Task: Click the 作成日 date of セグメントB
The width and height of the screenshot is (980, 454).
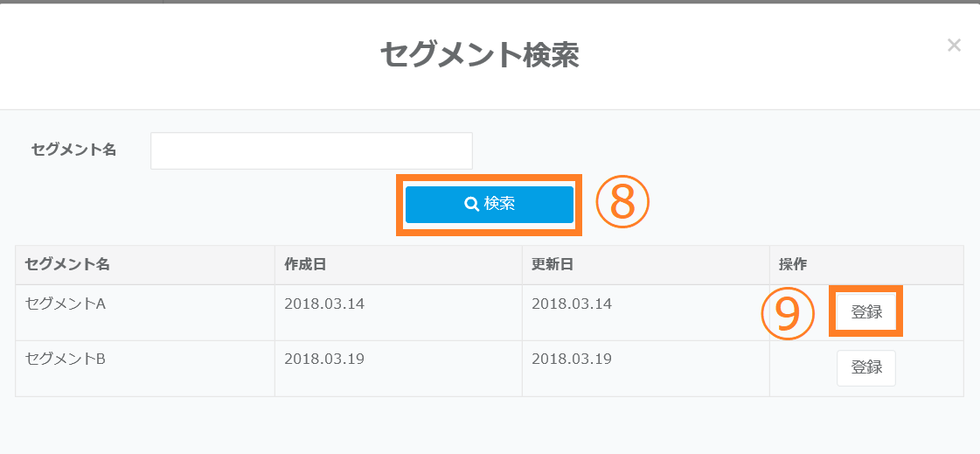Action: [323, 360]
